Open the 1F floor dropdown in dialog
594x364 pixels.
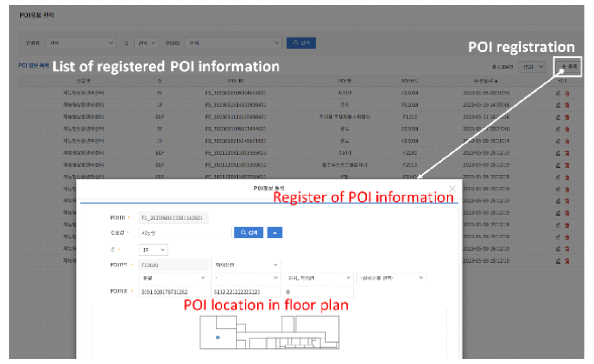pyautogui.click(x=153, y=250)
